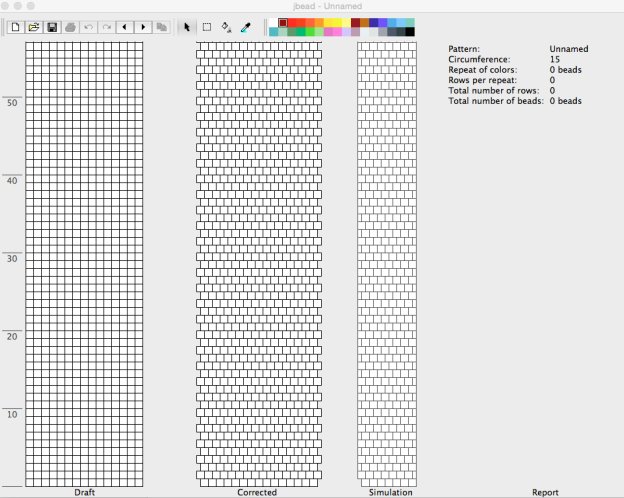Screen dimensions: 624x498
Task: Open an existing pattern with folder icon
Action: 34,27
